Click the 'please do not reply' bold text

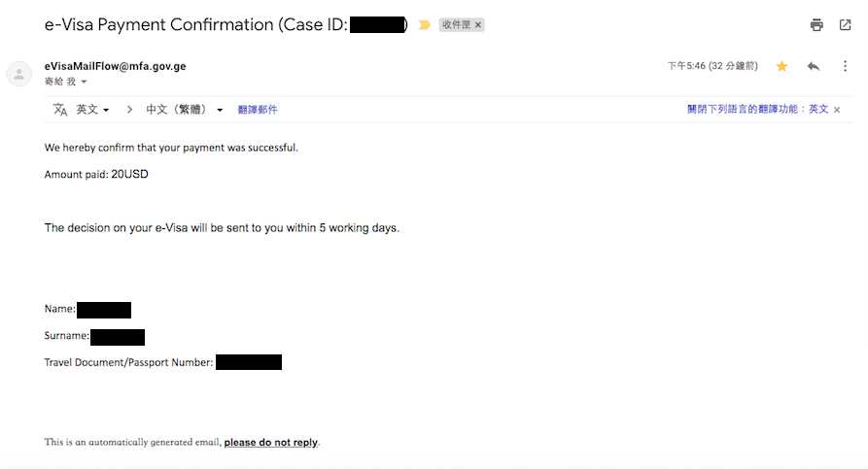[270, 443]
